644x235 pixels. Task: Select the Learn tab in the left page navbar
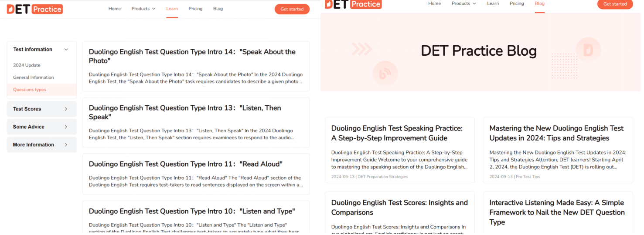(172, 9)
